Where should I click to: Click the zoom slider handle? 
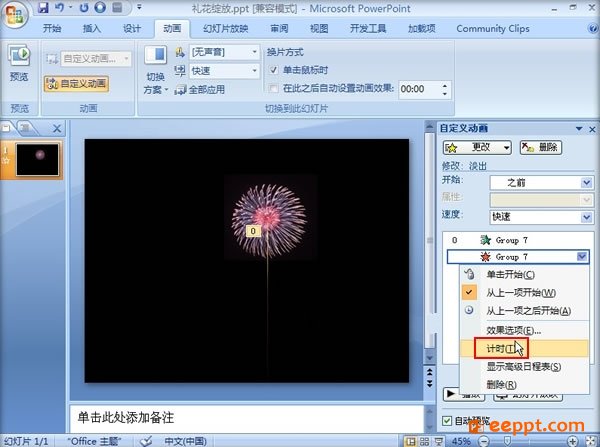click(507, 441)
